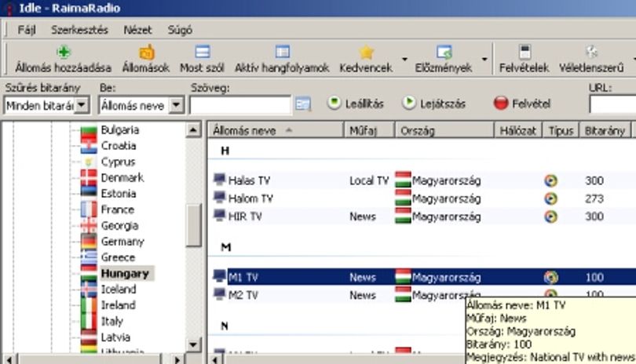Screen dimensions: 636x364
Task: Select Germany in the country tree
Action: coord(122,242)
